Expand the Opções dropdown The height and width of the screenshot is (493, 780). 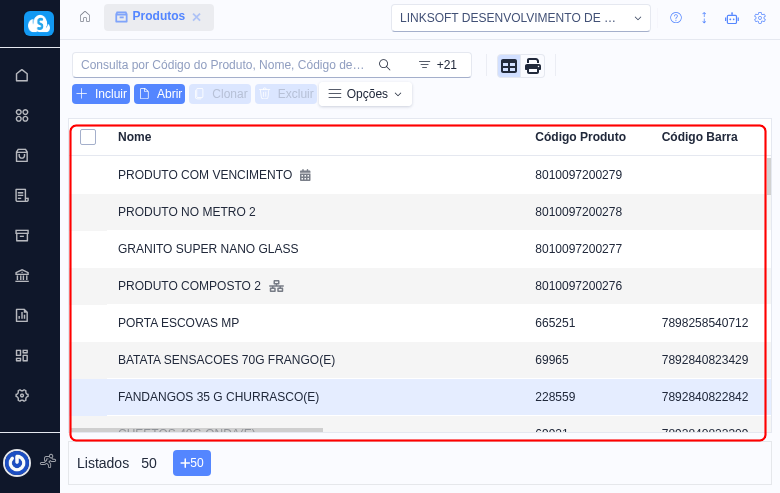(x=365, y=94)
